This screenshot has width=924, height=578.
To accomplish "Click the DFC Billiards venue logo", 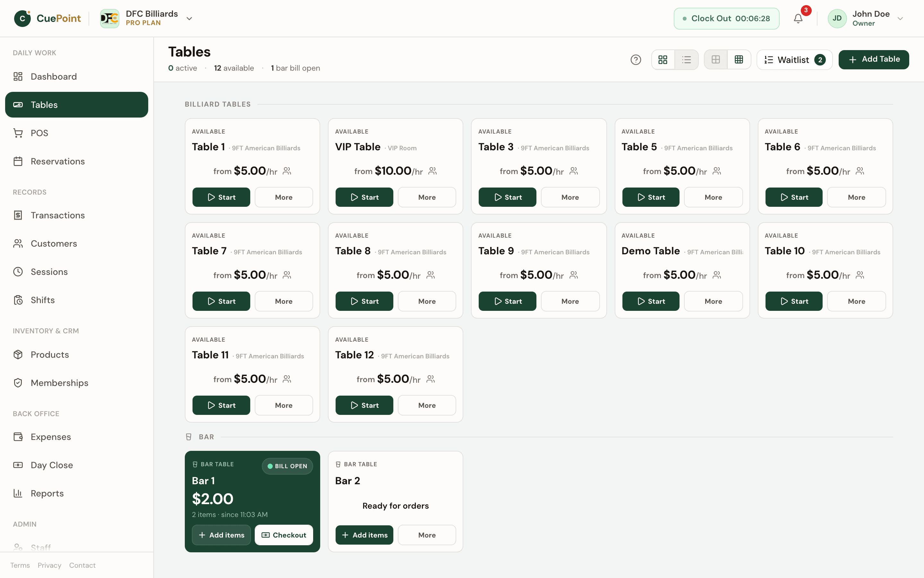I will point(110,18).
